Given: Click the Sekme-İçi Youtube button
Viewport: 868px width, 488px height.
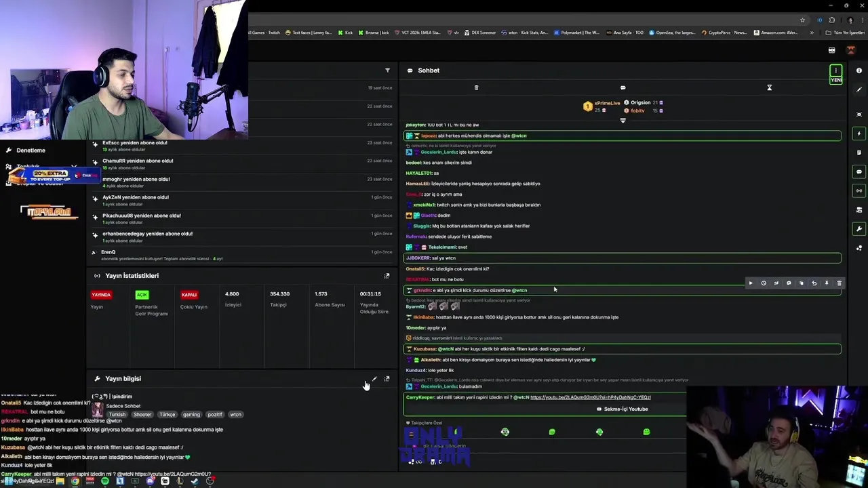Looking at the screenshot, I should (623, 409).
